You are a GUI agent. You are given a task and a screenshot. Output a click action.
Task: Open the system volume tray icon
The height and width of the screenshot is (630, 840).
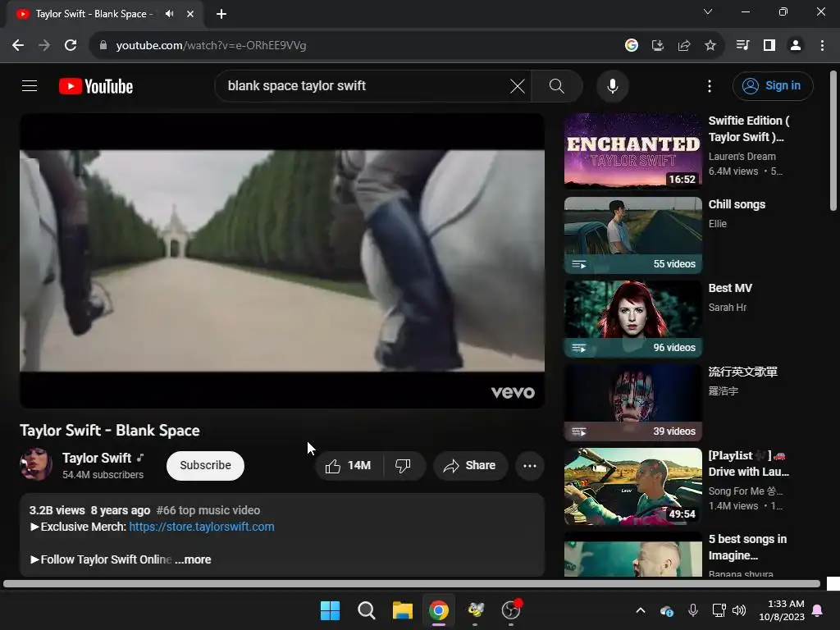coord(739,610)
